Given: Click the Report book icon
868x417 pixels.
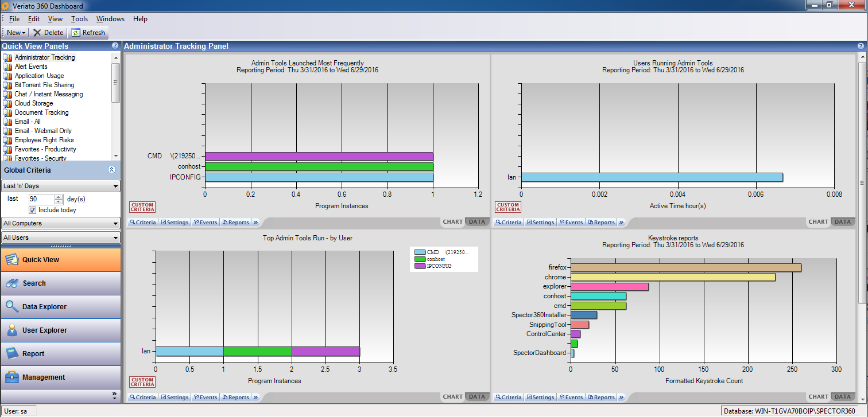Looking at the screenshot, I should 12,354.
